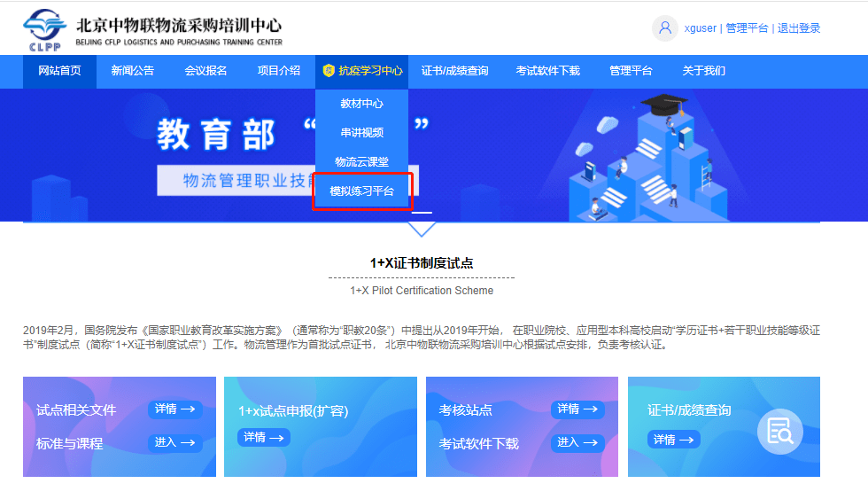Click 退出登录 link
868x499 pixels.
tap(799, 28)
